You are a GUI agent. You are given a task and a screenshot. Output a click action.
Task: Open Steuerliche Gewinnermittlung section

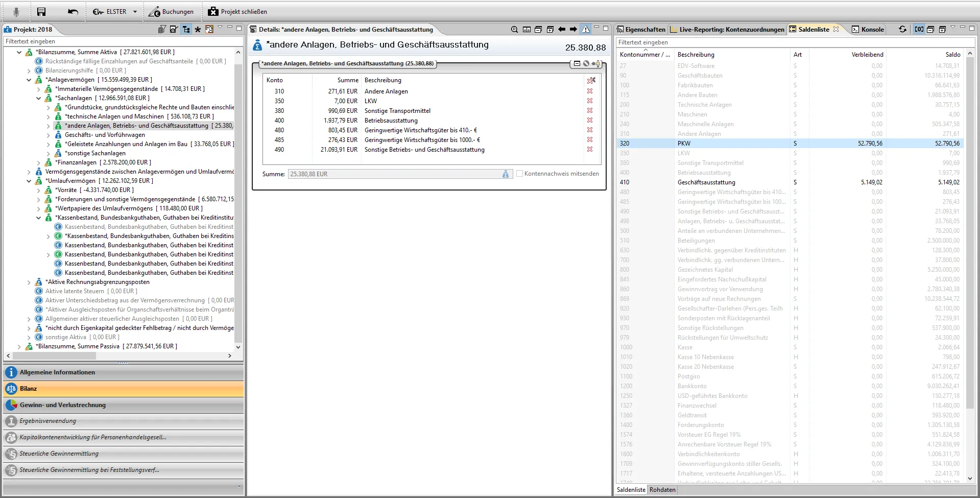pyautogui.click(x=123, y=454)
